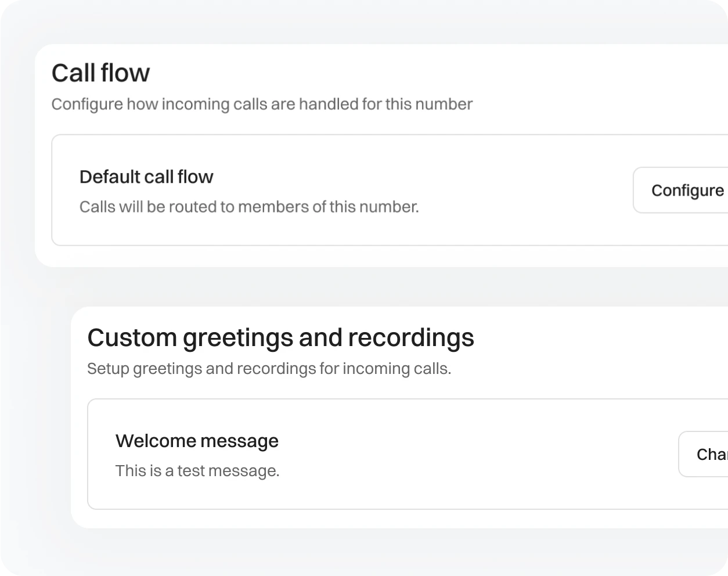Click the greetings setup subtitle text
This screenshot has width=728, height=576.
pos(269,368)
